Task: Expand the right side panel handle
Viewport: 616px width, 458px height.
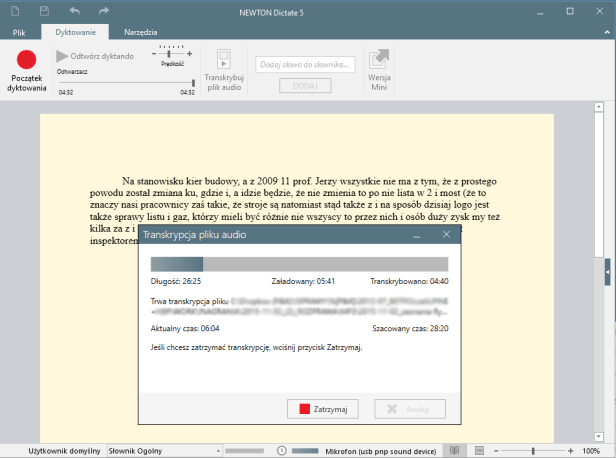Action: click(x=608, y=272)
